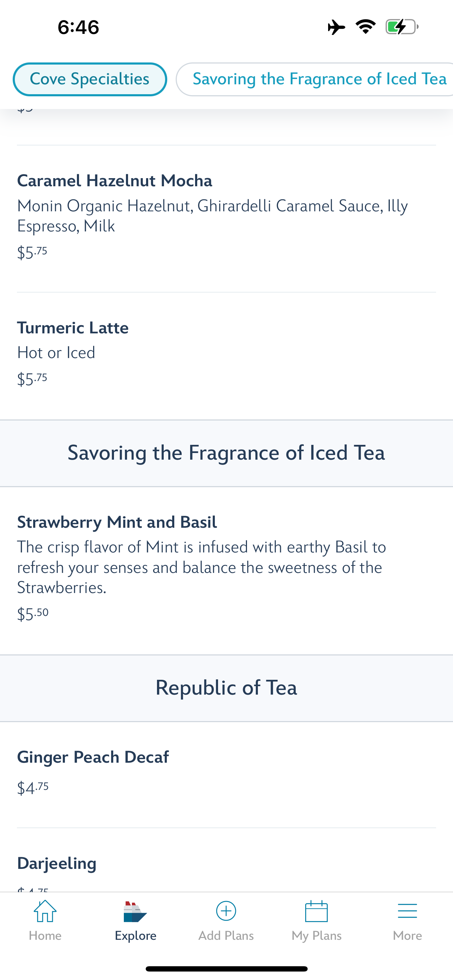
Task: Open the More hamburger menu icon
Action: 407,911
